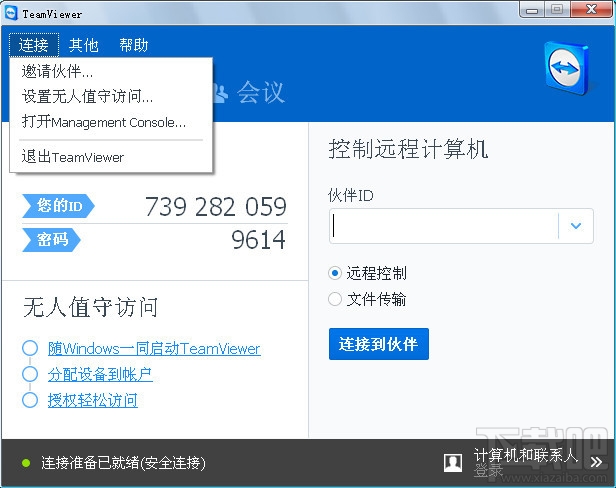Open link 随Windows一同启动TeamViewer
Image resolution: width=616 pixels, height=488 pixels.
pos(154,349)
